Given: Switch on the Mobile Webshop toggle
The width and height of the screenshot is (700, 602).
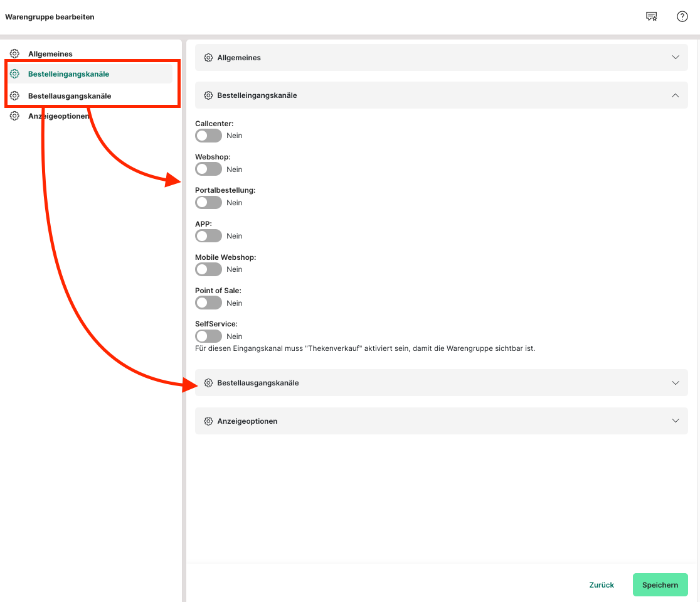Looking at the screenshot, I should click(208, 269).
